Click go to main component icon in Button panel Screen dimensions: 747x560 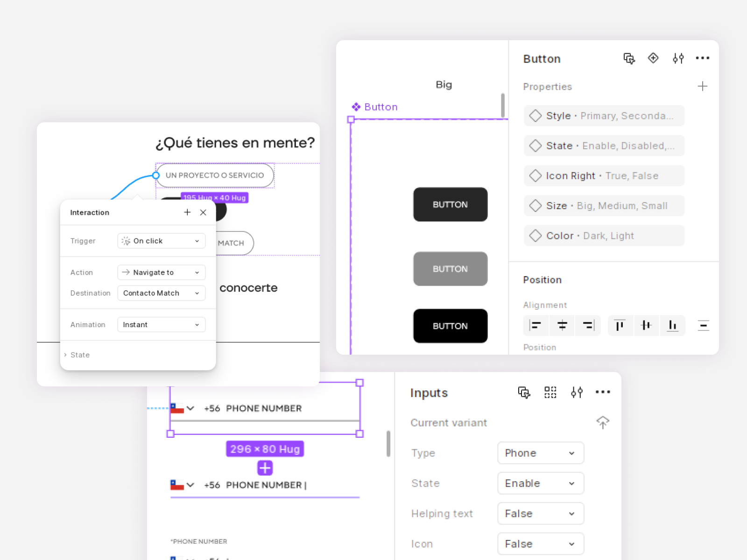pyautogui.click(x=653, y=58)
